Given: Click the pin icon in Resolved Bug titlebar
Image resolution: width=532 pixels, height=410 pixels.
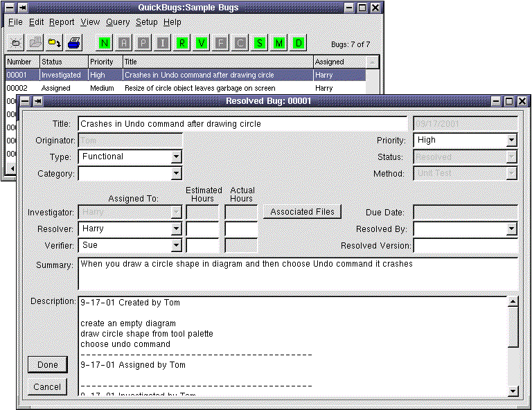Looking at the screenshot, I should point(38,101).
